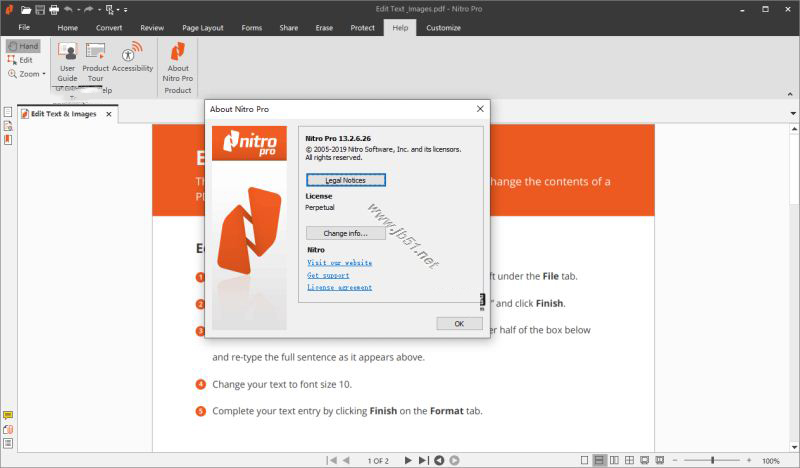Click OK in About Nitro Pro dialog
The width and height of the screenshot is (800, 468).
click(459, 324)
